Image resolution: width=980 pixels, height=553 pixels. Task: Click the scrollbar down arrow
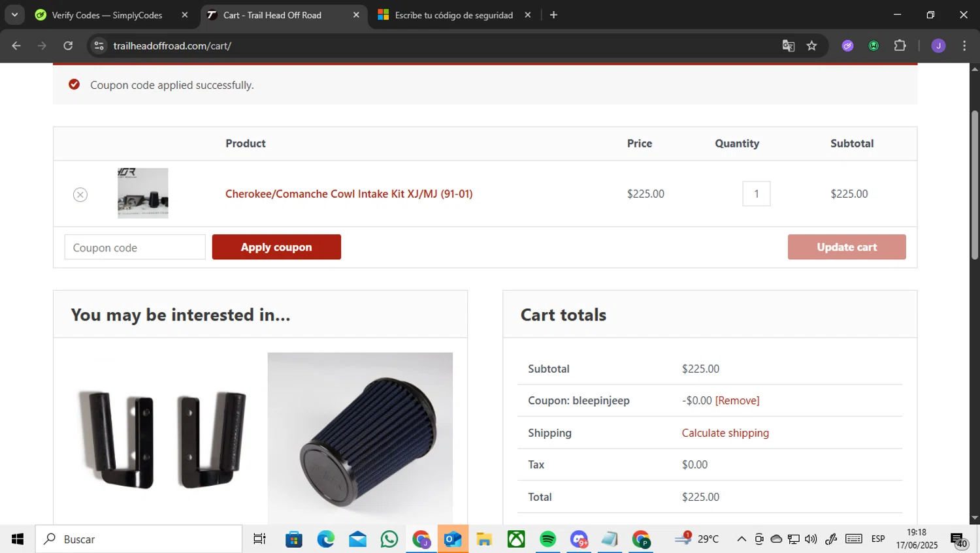point(975,518)
